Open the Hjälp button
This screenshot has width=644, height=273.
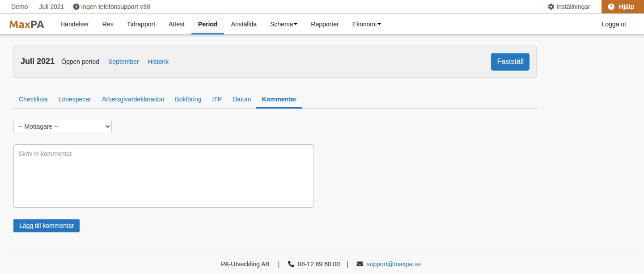[x=623, y=7]
